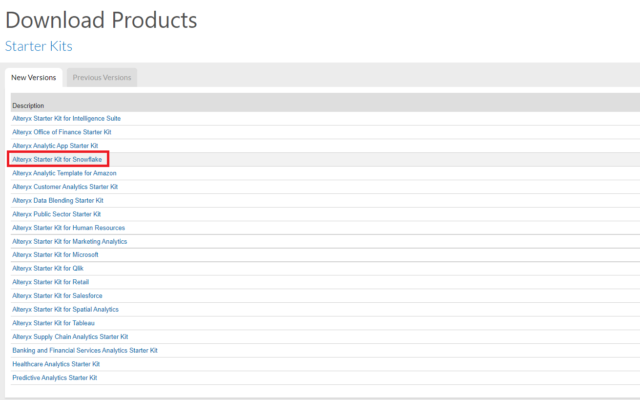
Task: Select Healthcare Analytics Starter Kit
Action: (56, 364)
